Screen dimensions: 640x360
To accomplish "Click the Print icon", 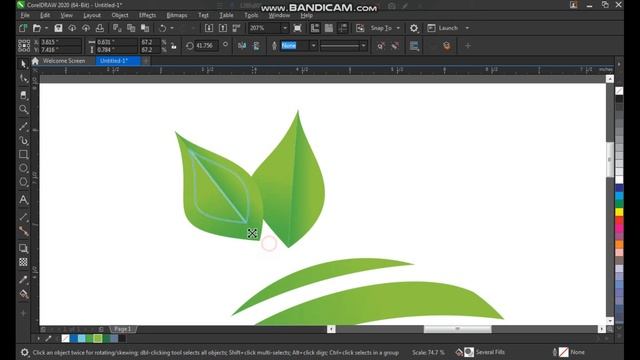I will coord(100,28).
